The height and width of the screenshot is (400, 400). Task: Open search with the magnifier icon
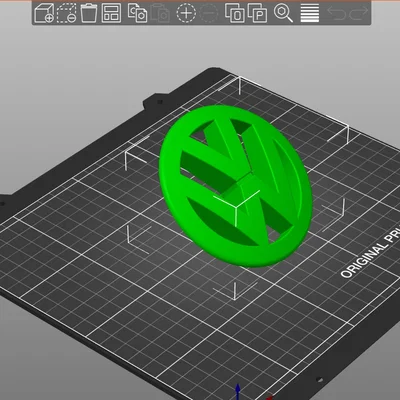[283, 13]
